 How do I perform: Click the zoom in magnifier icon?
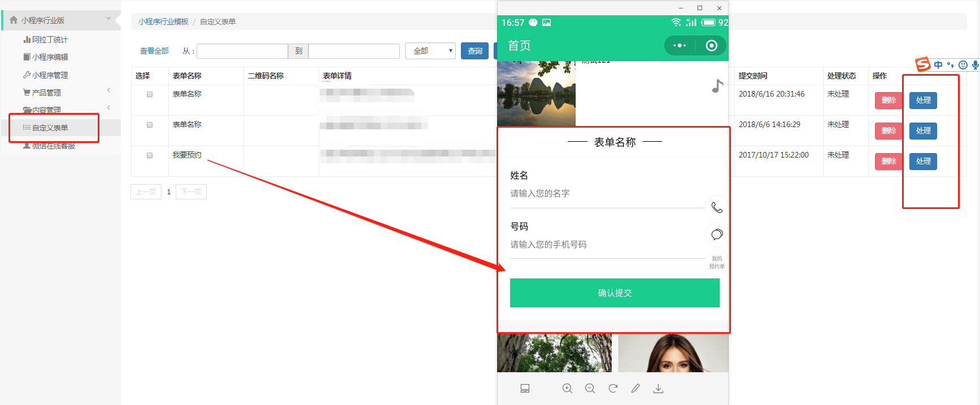tap(567, 389)
